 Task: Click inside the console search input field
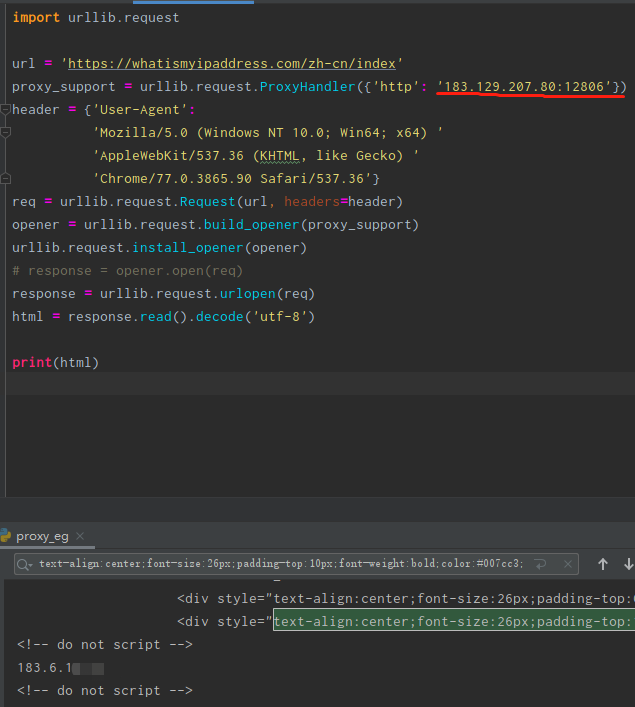pos(280,564)
